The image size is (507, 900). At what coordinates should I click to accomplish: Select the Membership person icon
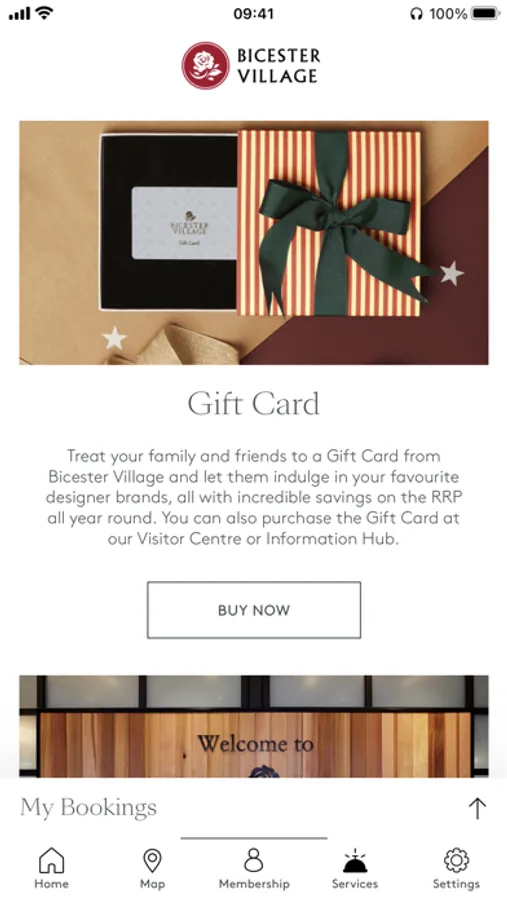tap(253, 860)
